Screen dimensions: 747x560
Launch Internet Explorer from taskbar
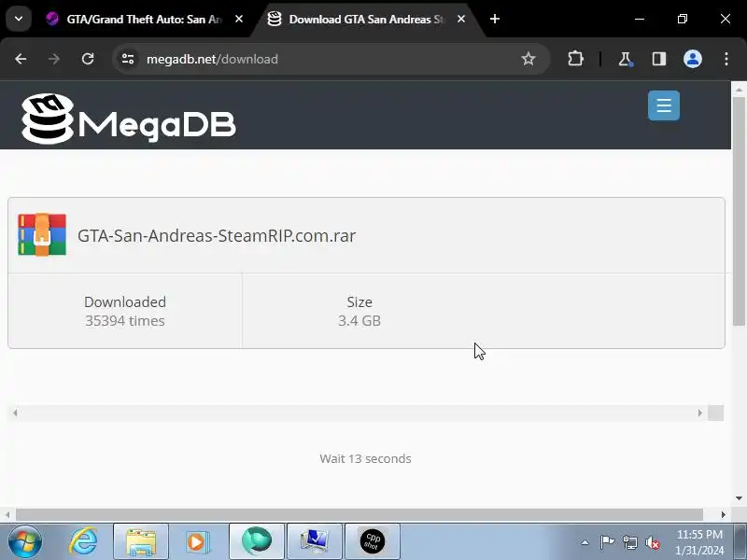tap(83, 541)
